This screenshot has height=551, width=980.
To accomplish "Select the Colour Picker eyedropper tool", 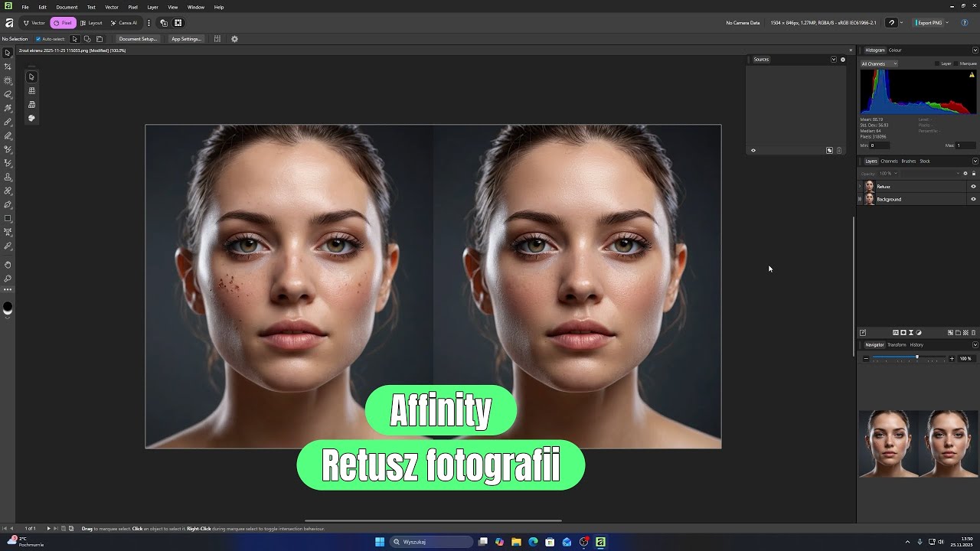I will 8,246.
